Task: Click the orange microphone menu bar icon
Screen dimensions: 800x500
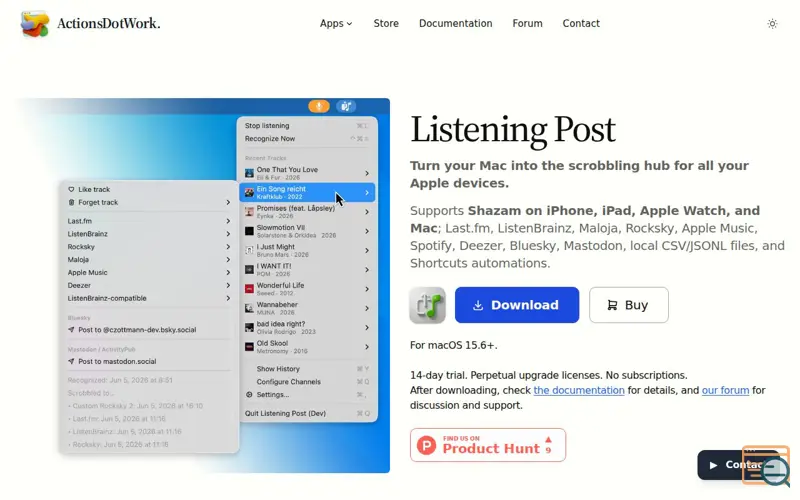Action: 319,106
